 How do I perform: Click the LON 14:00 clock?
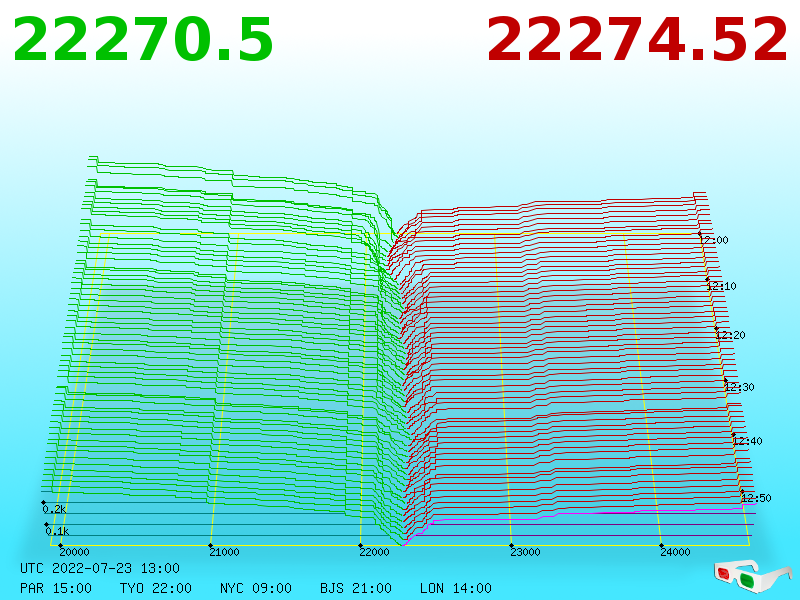coord(456,588)
